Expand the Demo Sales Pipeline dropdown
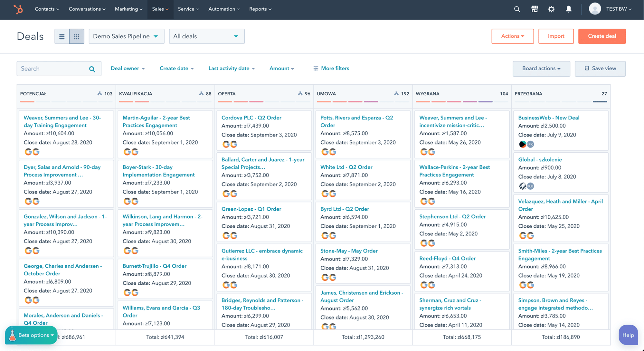Screen dimensions: 644x351 pos(127,36)
